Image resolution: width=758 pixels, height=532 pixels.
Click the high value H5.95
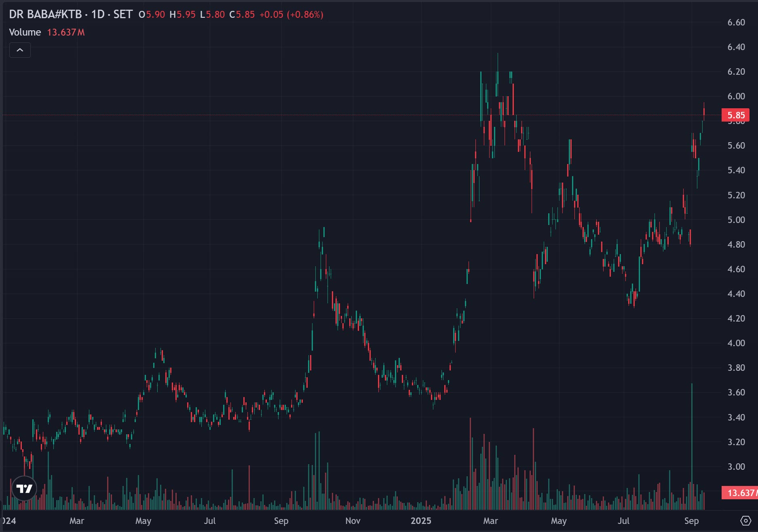[182, 15]
